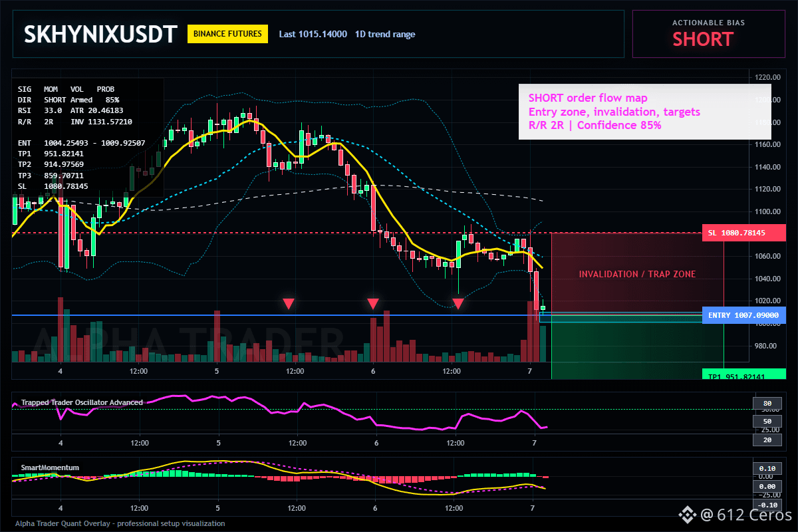The image size is (798, 532).
Task: Click day 4 on main chart time axis
Action: point(61,371)
